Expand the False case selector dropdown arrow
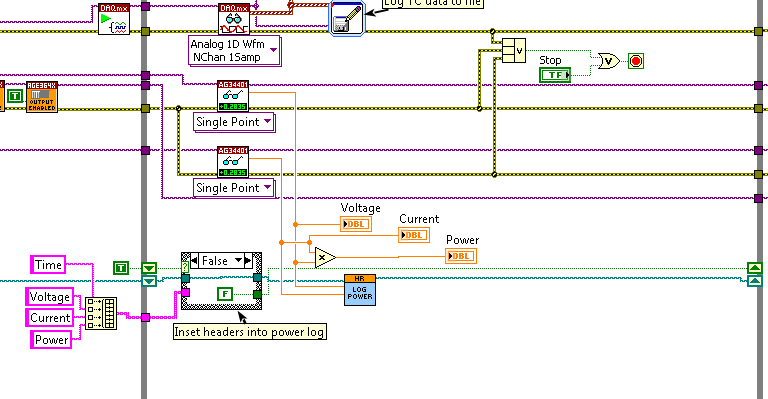The image size is (768, 399). click(239, 260)
